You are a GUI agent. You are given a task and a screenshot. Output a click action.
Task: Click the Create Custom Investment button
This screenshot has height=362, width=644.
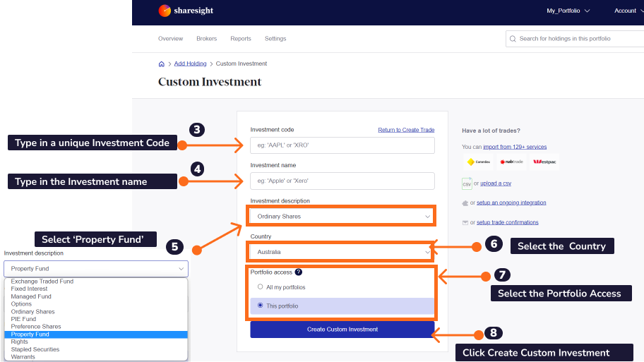point(342,330)
